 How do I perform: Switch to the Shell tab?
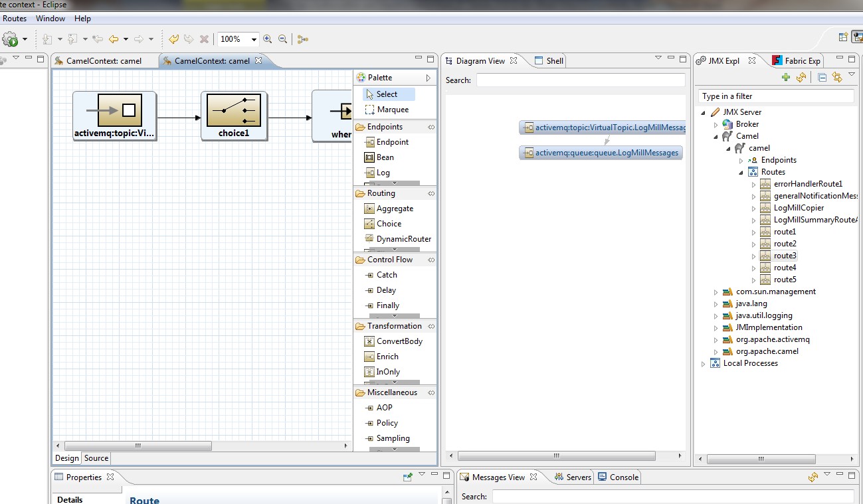click(555, 61)
